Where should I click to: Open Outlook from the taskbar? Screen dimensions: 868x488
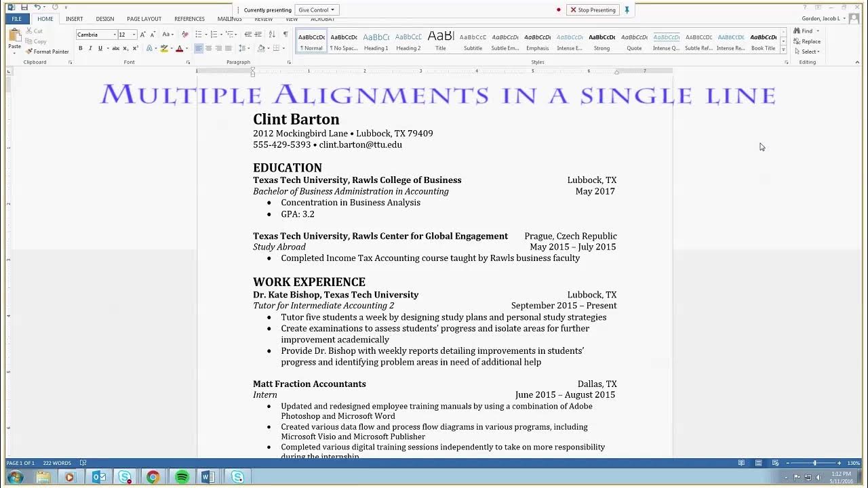[98, 477]
